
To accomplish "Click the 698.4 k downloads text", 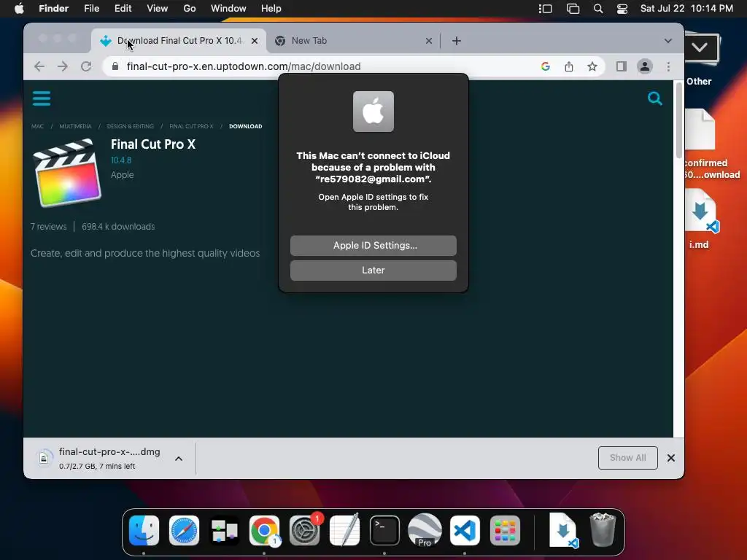I will pos(118,227).
